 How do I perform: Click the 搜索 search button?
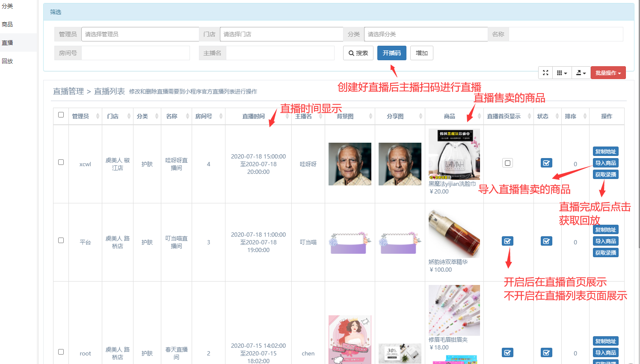pos(358,53)
